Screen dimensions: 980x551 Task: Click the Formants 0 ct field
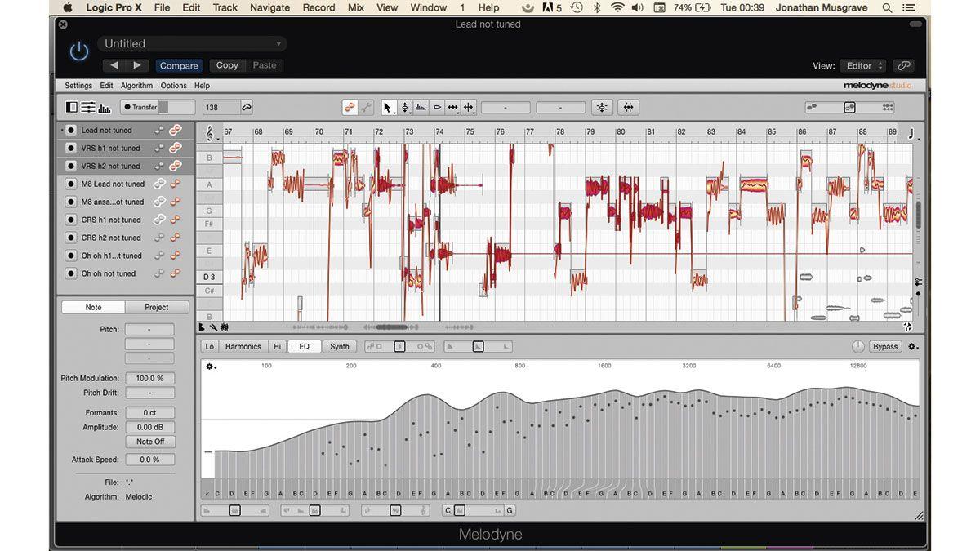pyautogui.click(x=149, y=413)
